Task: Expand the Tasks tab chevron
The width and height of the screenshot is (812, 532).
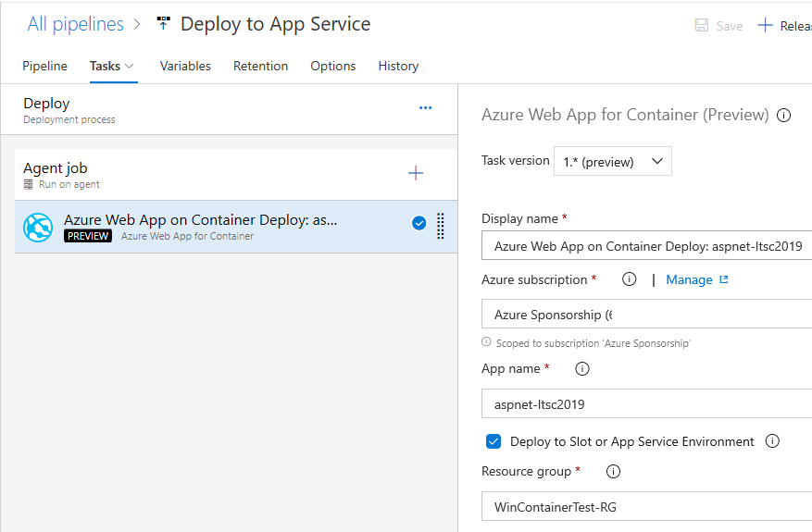Action: point(130,66)
